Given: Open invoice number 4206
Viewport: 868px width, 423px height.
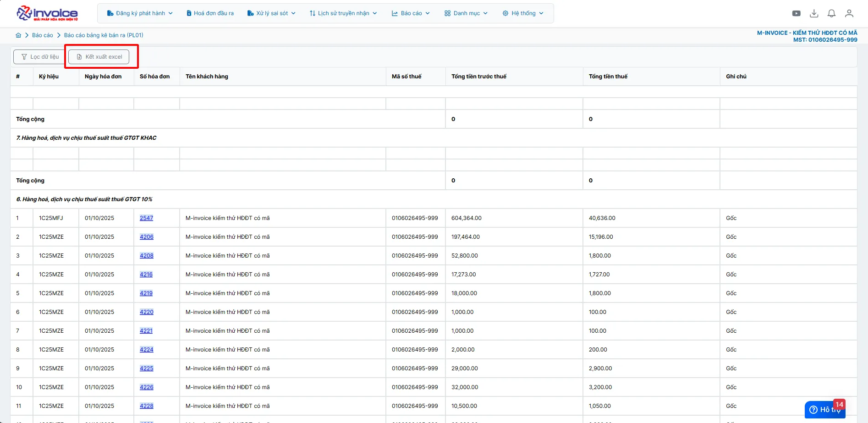Looking at the screenshot, I should coord(147,237).
